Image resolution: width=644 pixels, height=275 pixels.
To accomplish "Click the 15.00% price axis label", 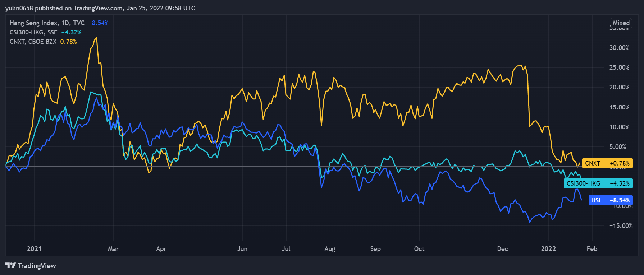I will coord(619,107).
